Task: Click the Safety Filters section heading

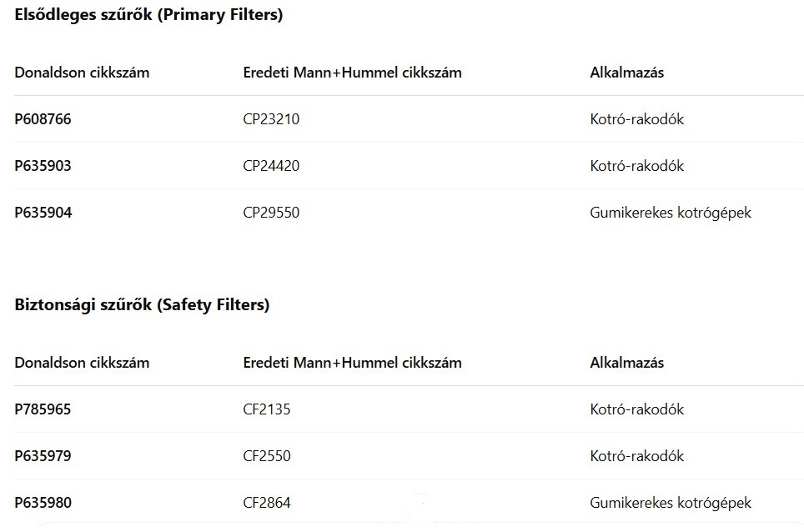Action: [142, 305]
